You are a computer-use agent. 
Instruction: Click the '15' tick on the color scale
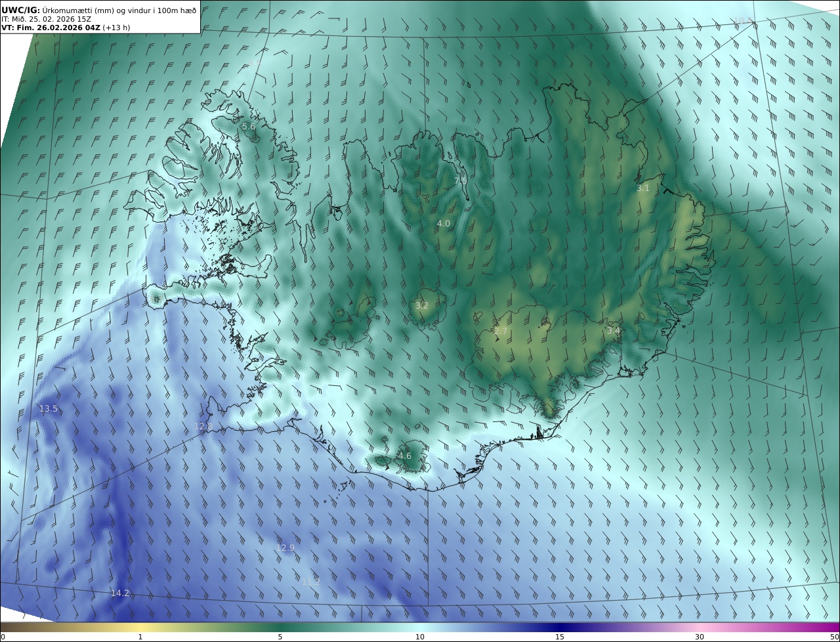[560, 637]
